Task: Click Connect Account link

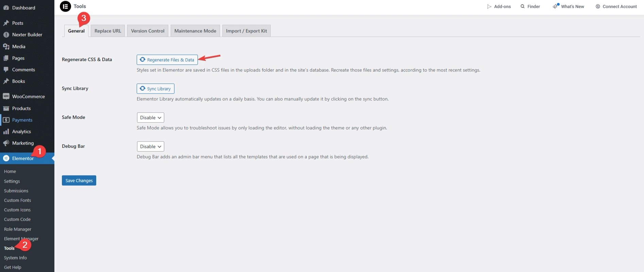Action: pos(616,6)
